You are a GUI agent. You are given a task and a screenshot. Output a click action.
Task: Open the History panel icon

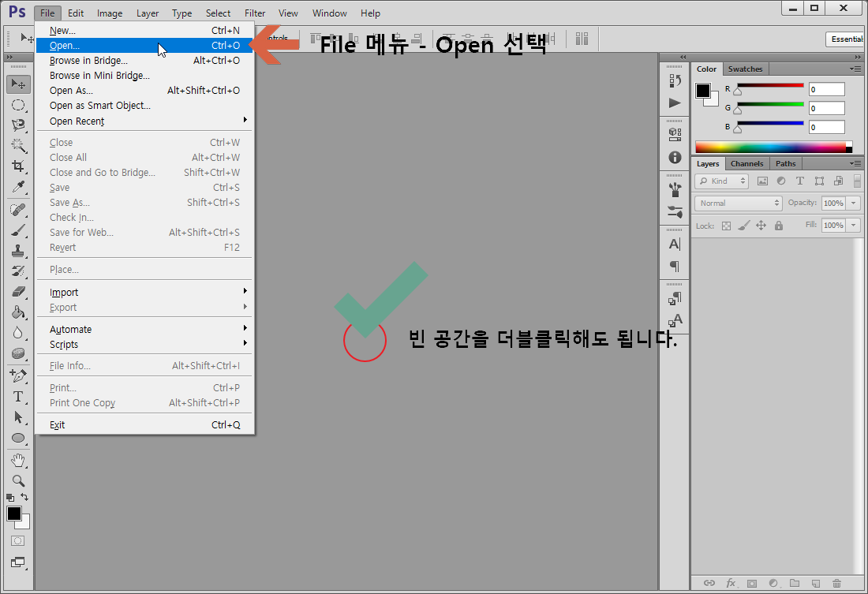pyautogui.click(x=675, y=80)
